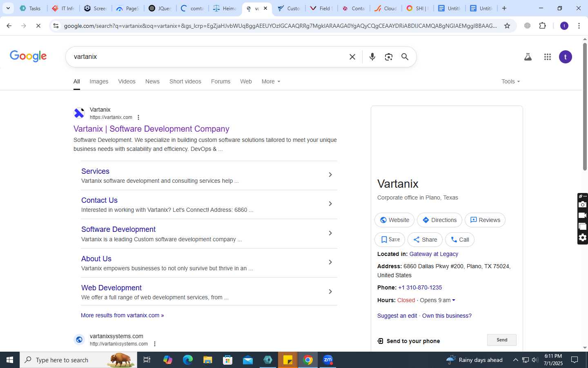
Task: Open Chrome three-dot menu
Action: pos(579,26)
